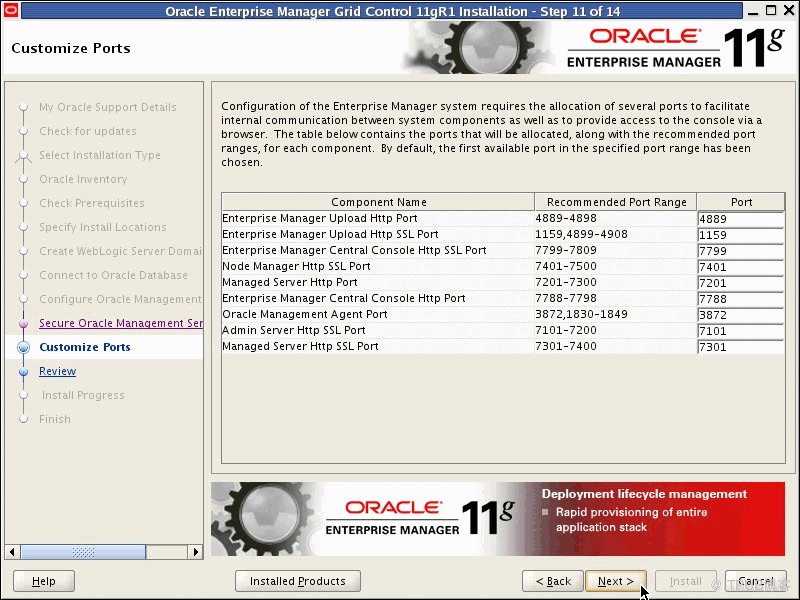Click the Managed Server Http SSL Port name
Image resolution: width=800 pixels, height=600 pixels.
pyautogui.click(x=301, y=346)
